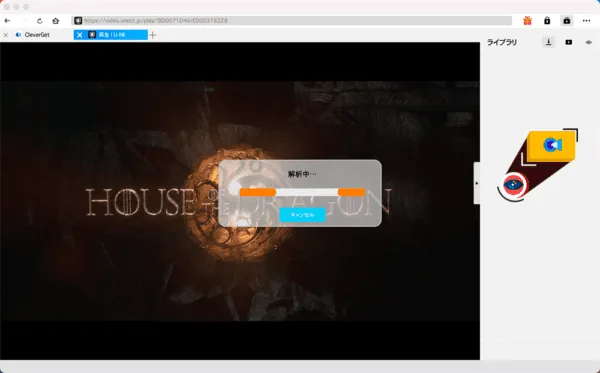600x373 pixels.
Task: Click the ライブラリ panel heading
Action: click(x=502, y=42)
